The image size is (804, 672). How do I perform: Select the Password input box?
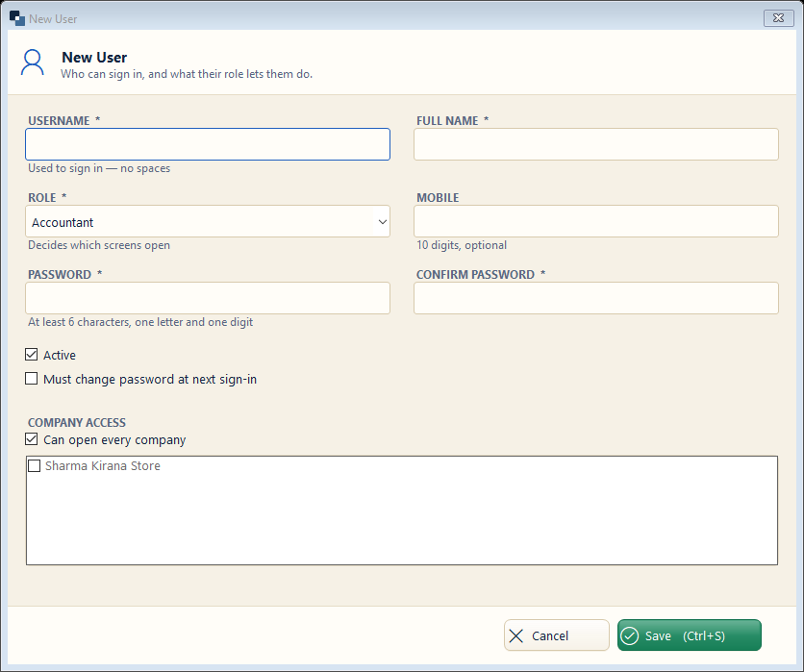click(208, 298)
